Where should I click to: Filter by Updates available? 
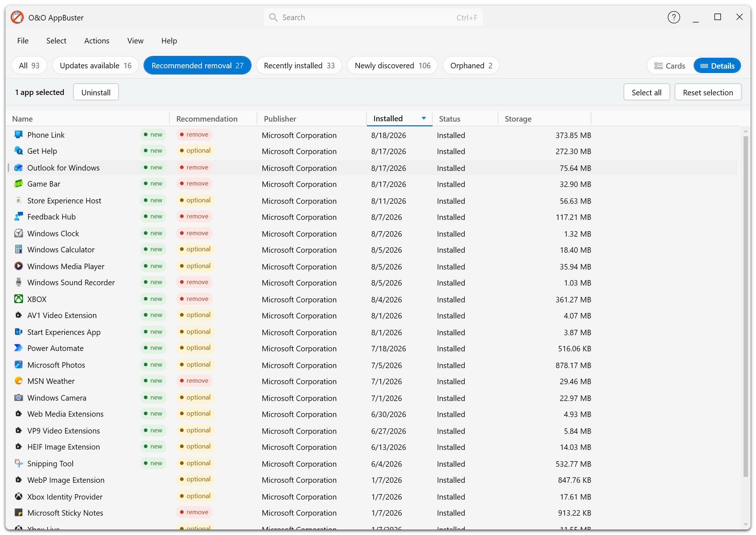[96, 65]
